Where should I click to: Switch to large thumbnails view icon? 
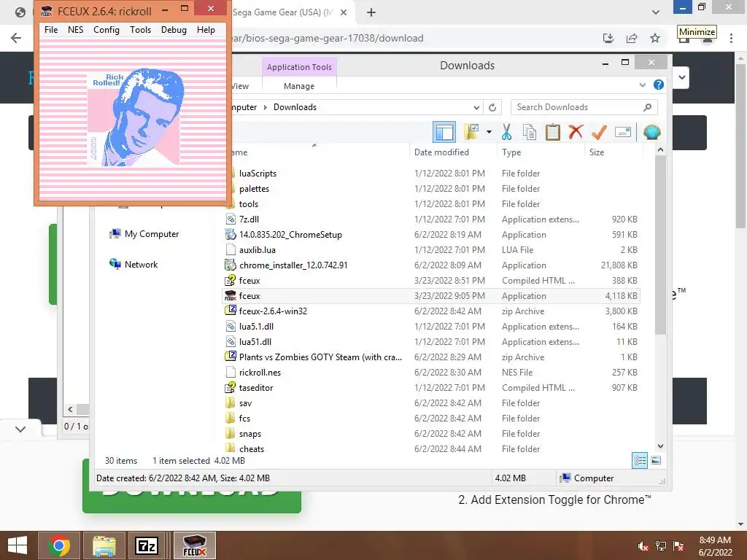tap(656, 460)
